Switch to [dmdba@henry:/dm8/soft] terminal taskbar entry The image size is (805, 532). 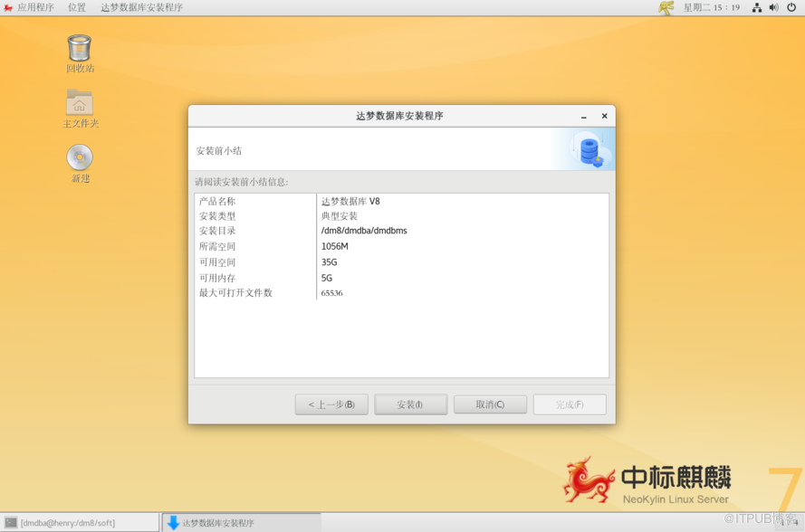(80, 523)
